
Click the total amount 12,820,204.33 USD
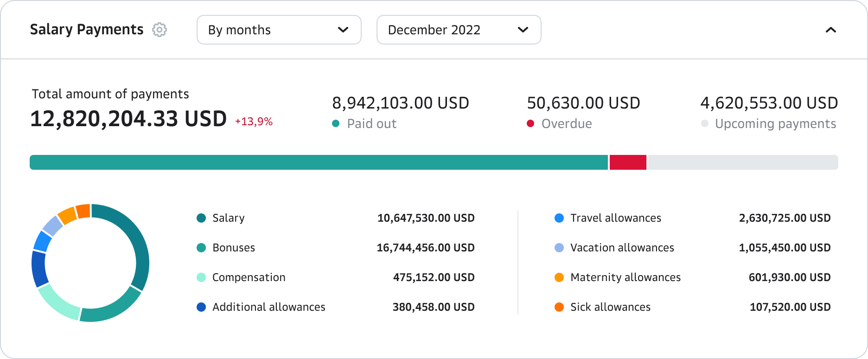point(128,119)
